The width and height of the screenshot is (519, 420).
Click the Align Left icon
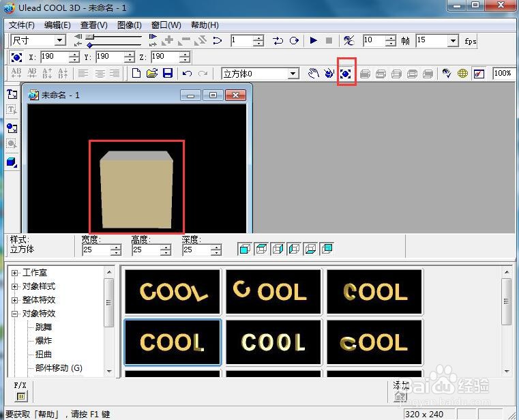(83, 73)
